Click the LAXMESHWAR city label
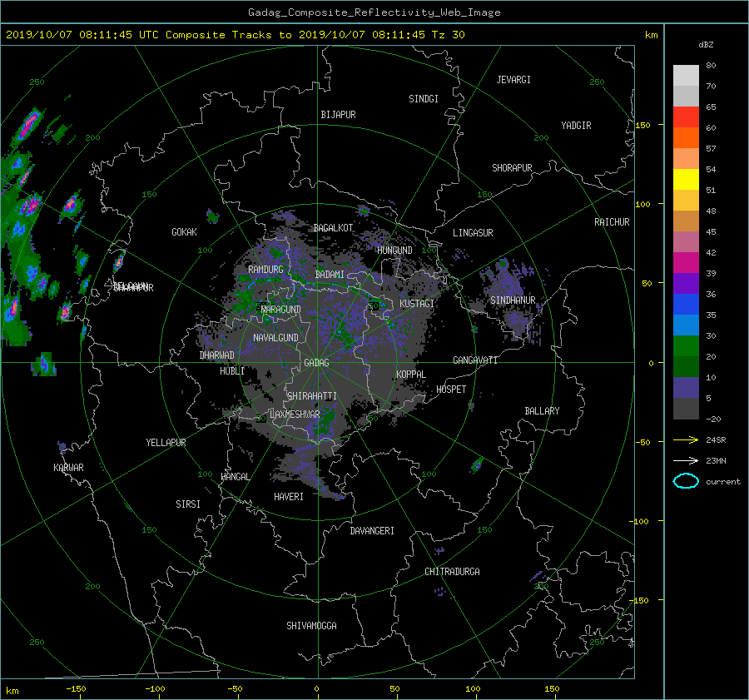Image resolution: width=749 pixels, height=700 pixels. [295, 415]
